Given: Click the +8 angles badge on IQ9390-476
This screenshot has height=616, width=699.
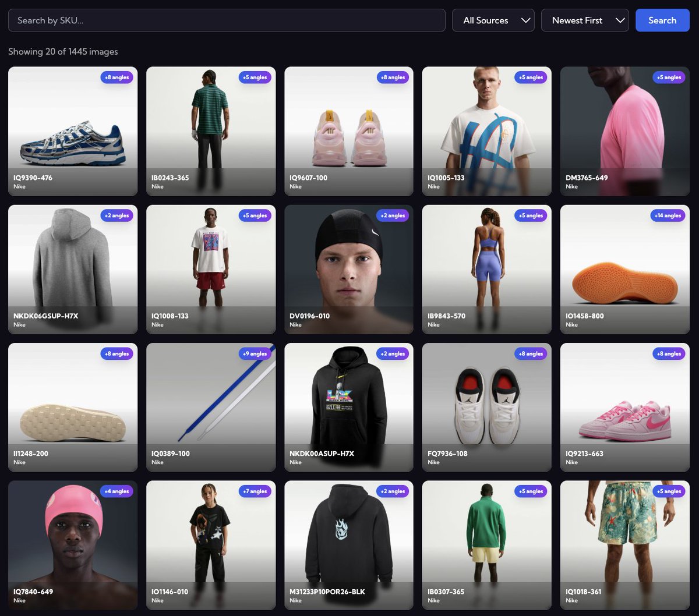Looking at the screenshot, I should pyautogui.click(x=117, y=77).
